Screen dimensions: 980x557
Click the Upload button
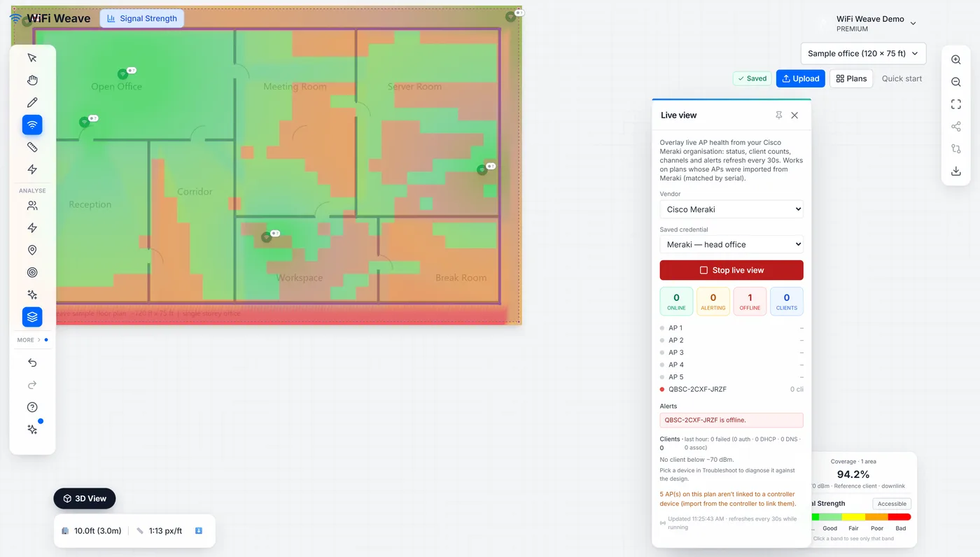click(x=801, y=78)
